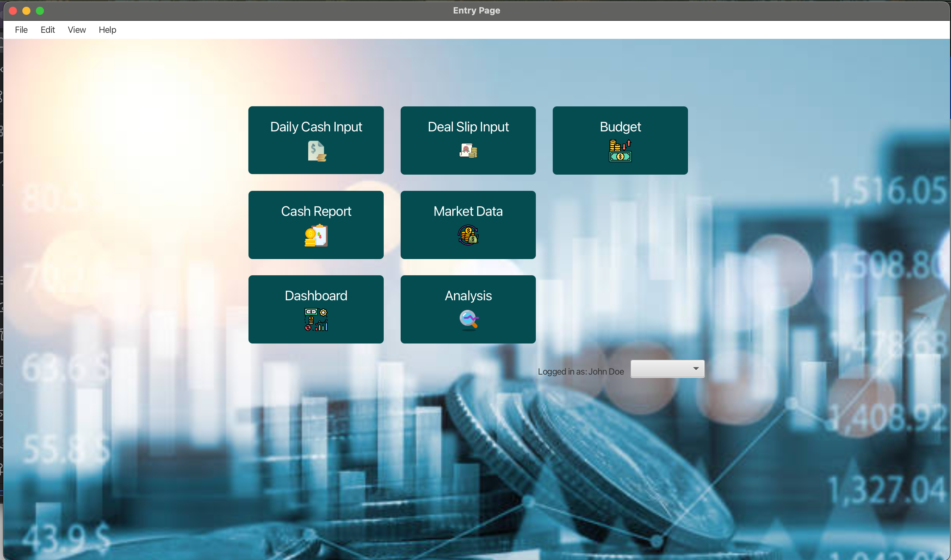The image size is (951, 560).
Task: Click the Logged in as John Doe label
Action: click(x=580, y=372)
